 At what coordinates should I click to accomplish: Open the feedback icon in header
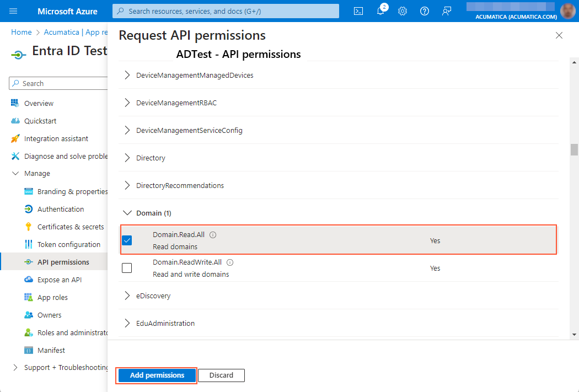pyautogui.click(x=447, y=11)
